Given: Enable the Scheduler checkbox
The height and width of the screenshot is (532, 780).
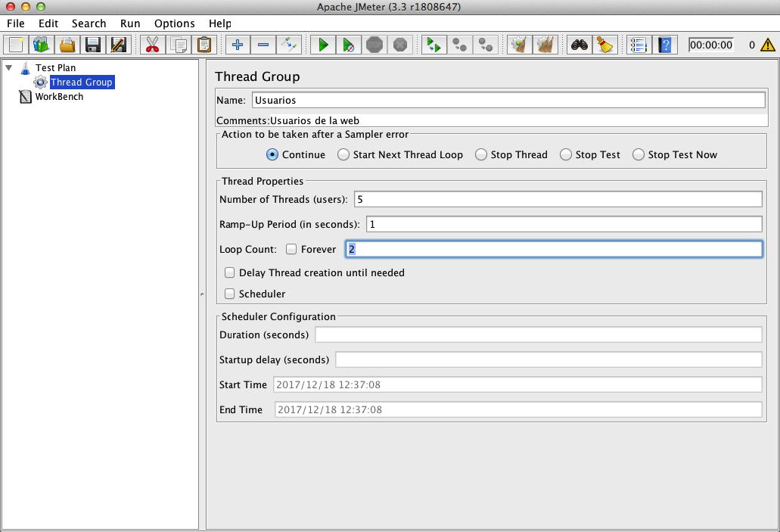Looking at the screenshot, I should click(229, 294).
